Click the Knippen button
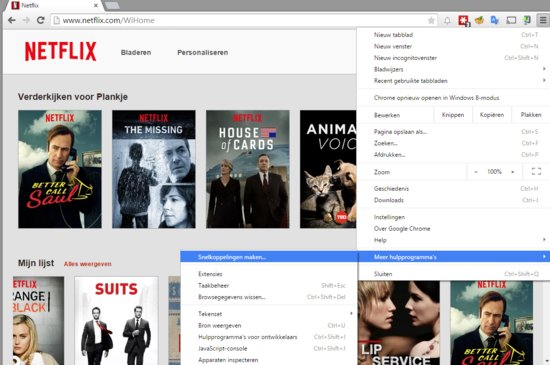Image resolution: width=550 pixels, height=365 pixels. click(453, 115)
